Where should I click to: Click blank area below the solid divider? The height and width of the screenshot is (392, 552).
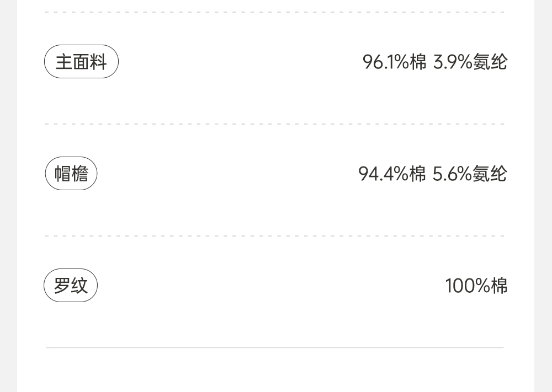(x=275, y=372)
